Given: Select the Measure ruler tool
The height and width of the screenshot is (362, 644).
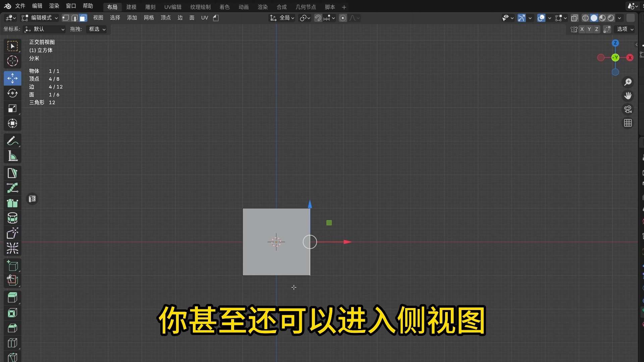Looking at the screenshot, I should pos(12,156).
